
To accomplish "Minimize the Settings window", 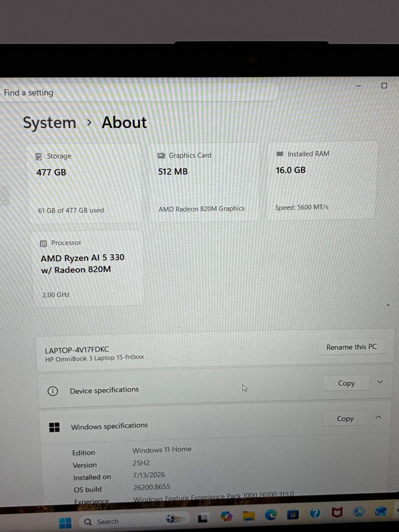I will point(358,86).
